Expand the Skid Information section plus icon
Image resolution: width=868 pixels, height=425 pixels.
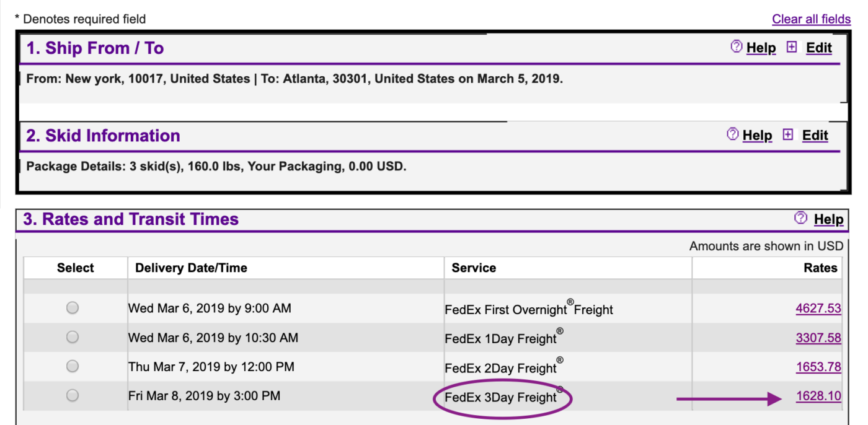pos(788,134)
